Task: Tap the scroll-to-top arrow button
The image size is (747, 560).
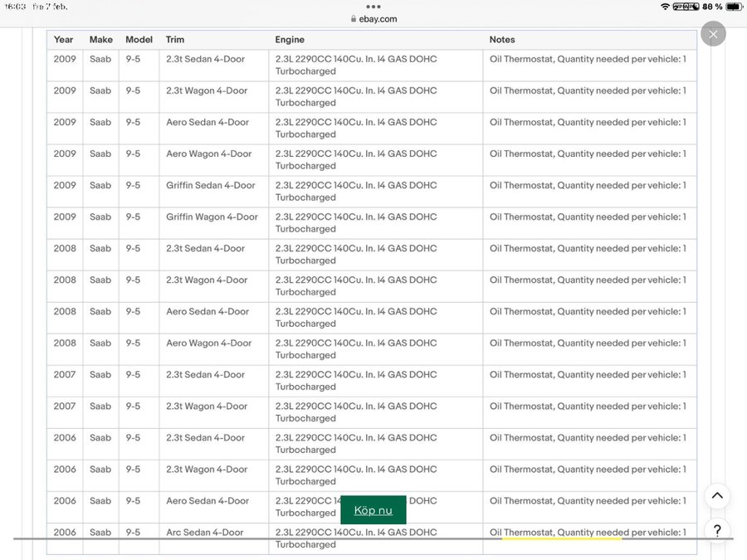Action: [717, 496]
